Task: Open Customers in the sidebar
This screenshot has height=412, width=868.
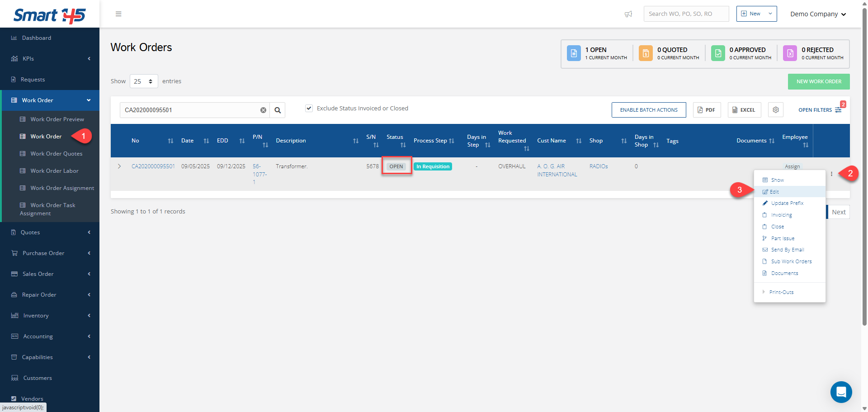Action: (x=50, y=378)
